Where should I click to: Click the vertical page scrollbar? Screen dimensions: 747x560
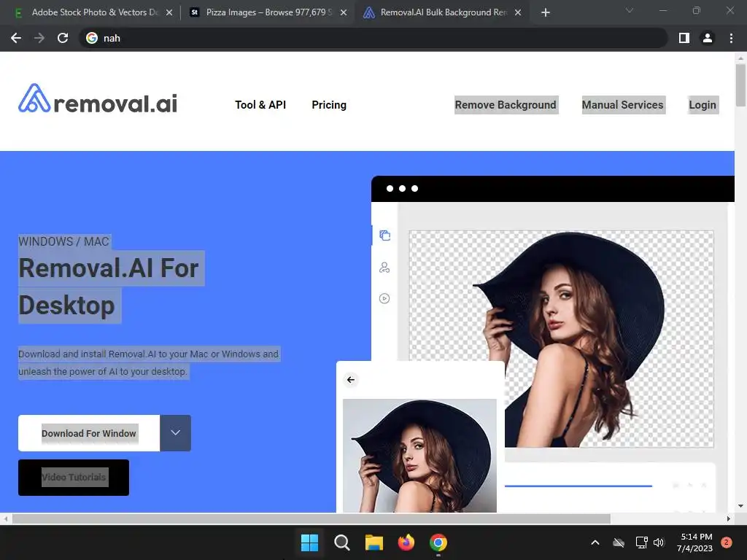(x=740, y=86)
